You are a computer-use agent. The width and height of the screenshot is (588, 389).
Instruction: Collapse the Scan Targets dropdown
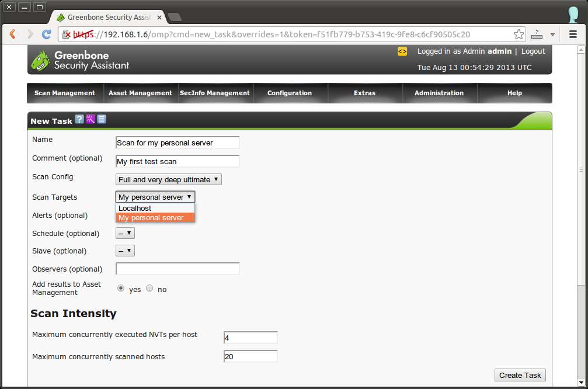(155, 197)
